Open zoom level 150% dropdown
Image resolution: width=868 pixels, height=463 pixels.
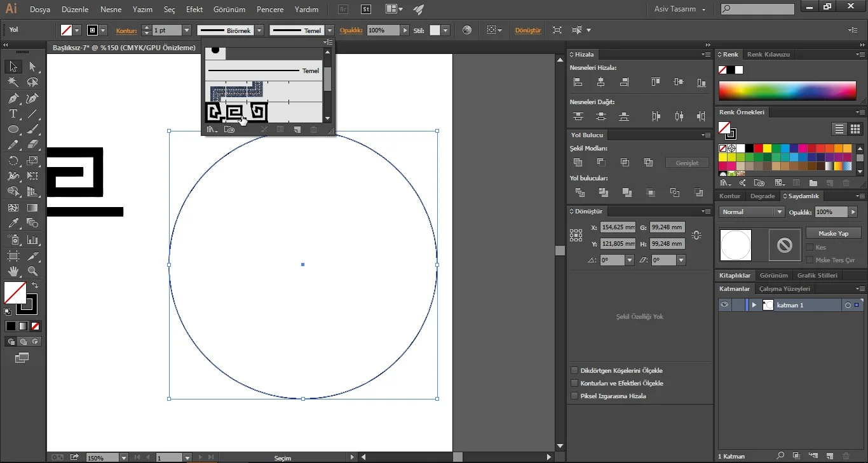(x=123, y=457)
